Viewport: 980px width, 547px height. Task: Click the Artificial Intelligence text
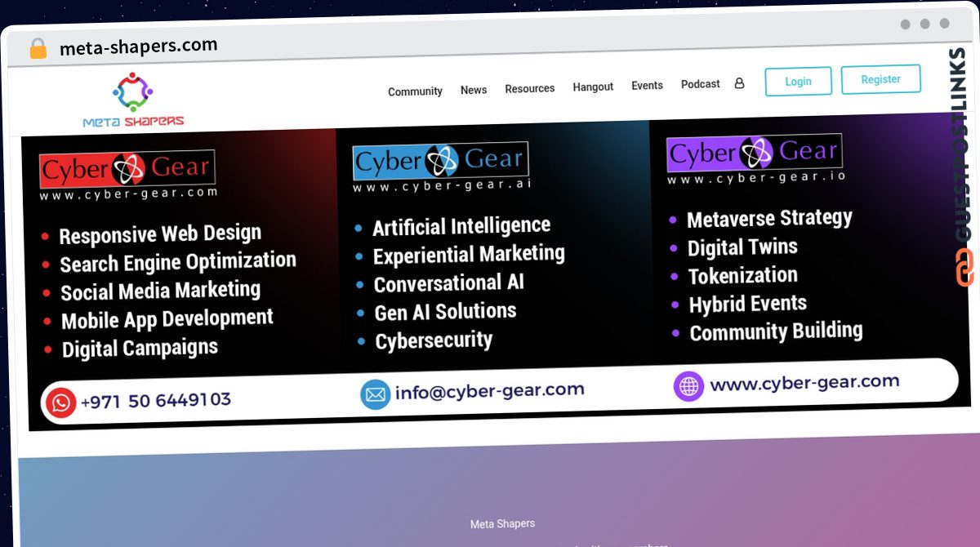(x=461, y=226)
